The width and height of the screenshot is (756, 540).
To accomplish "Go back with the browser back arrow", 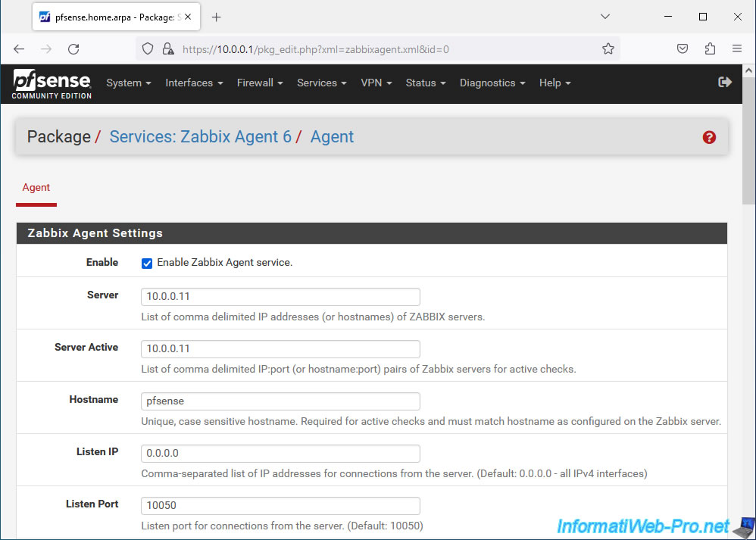I will point(19,48).
